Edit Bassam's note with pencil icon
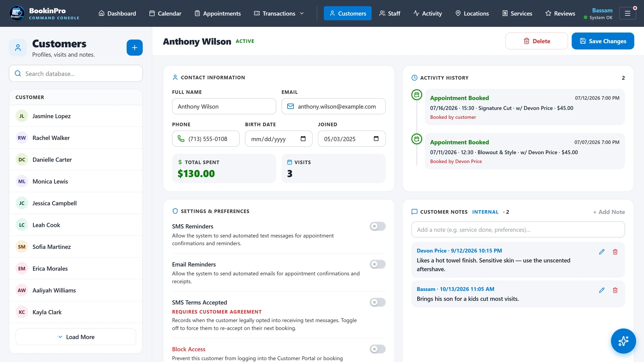 pyautogui.click(x=602, y=290)
